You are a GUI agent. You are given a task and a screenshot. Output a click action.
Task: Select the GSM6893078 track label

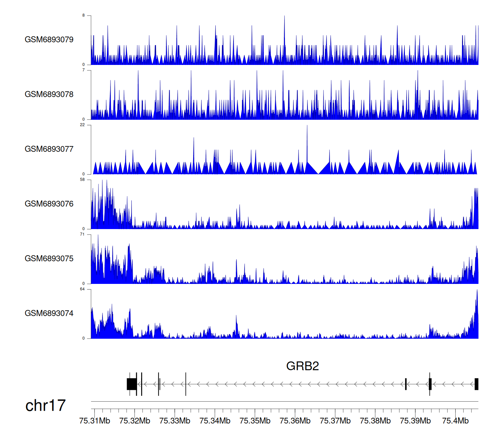tap(49, 95)
